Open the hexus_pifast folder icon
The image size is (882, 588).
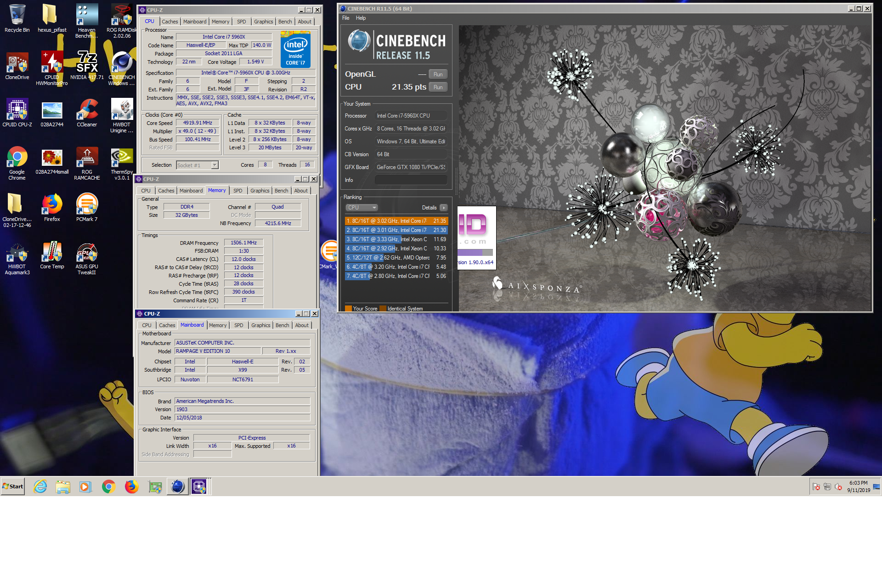51,18
